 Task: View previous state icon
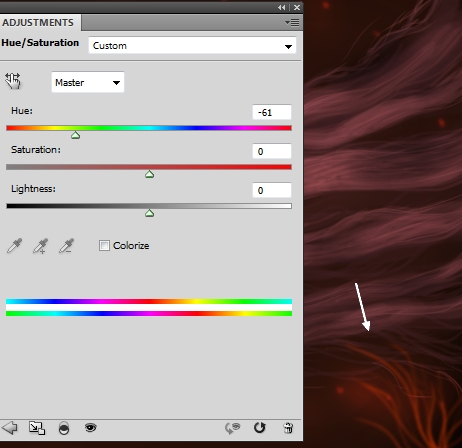233,428
